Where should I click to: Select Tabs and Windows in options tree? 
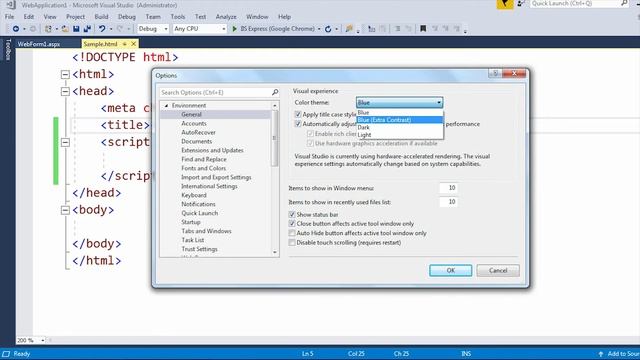pos(207,231)
